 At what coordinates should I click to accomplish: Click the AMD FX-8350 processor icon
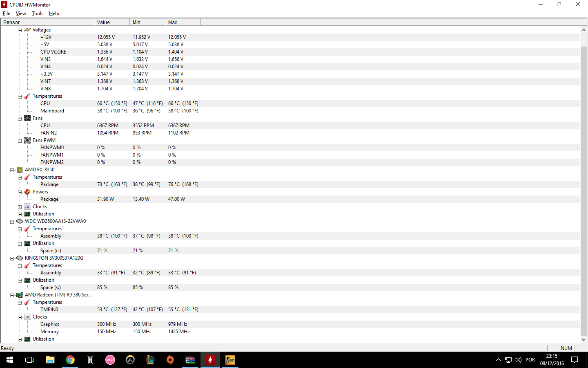20,170
